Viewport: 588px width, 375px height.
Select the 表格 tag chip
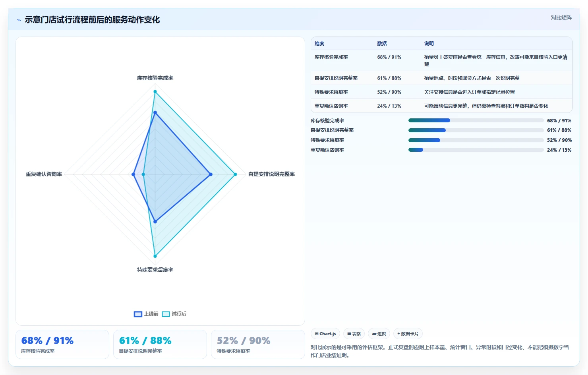[x=354, y=334]
